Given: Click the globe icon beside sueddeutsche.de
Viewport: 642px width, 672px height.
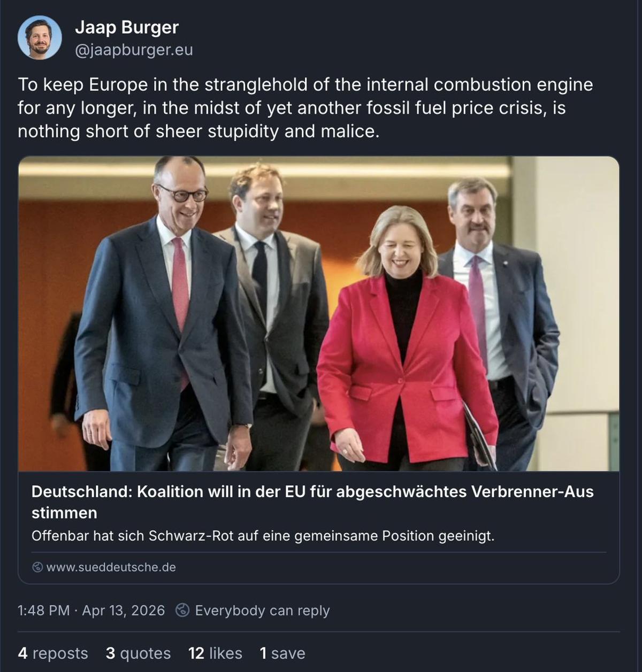Looking at the screenshot, I should (x=37, y=567).
